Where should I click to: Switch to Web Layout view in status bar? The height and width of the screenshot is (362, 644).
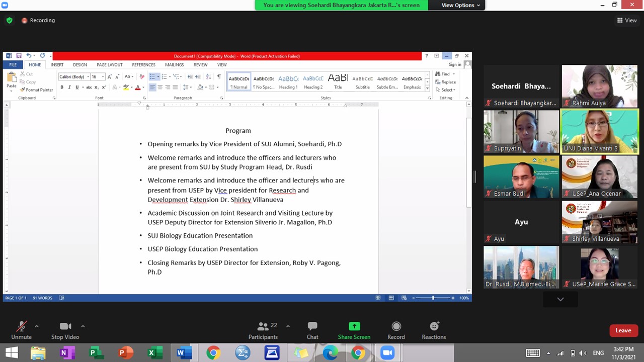click(x=404, y=298)
